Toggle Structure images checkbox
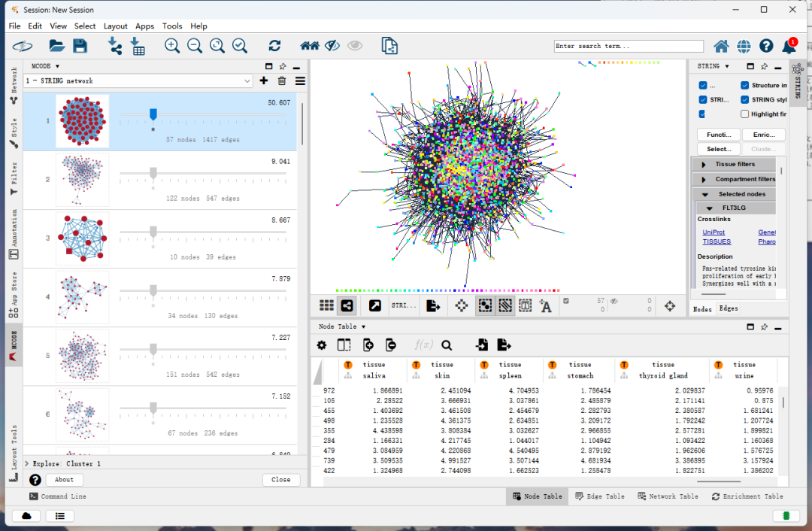The image size is (812, 531). pyautogui.click(x=744, y=85)
